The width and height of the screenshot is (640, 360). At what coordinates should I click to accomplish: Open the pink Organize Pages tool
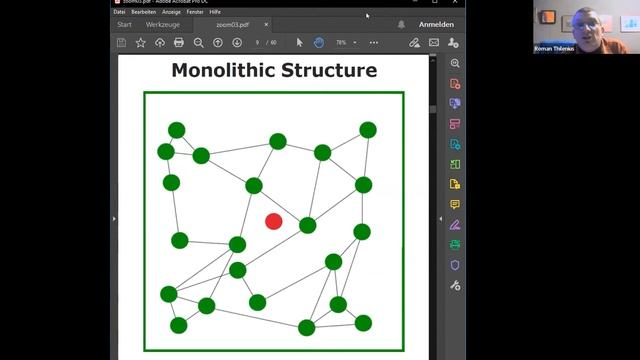[x=455, y=124]
